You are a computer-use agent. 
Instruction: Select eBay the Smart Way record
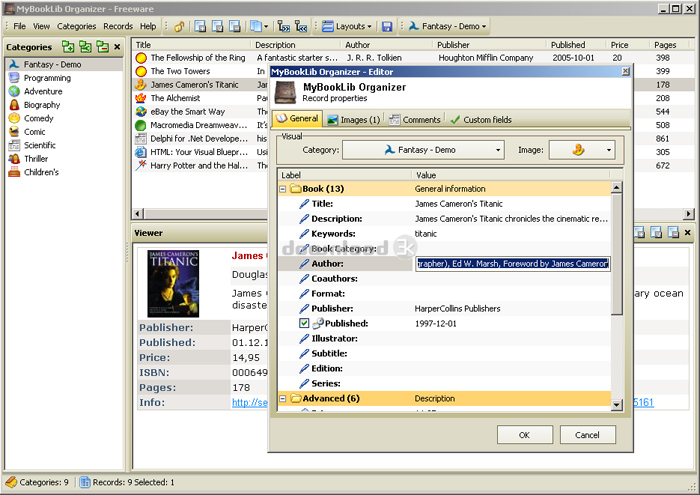pos(188,112)
